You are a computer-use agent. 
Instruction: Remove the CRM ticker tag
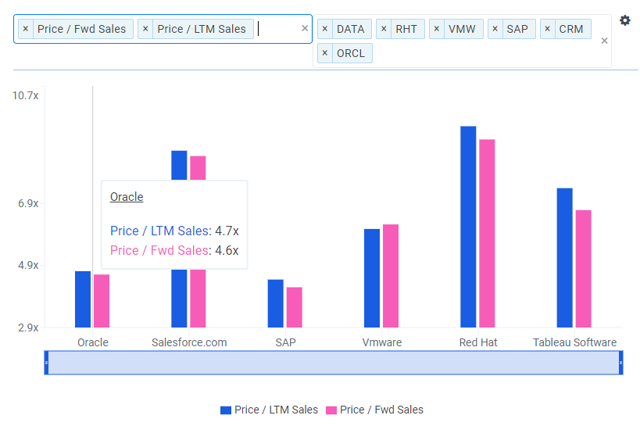click(x=547, y=29)
